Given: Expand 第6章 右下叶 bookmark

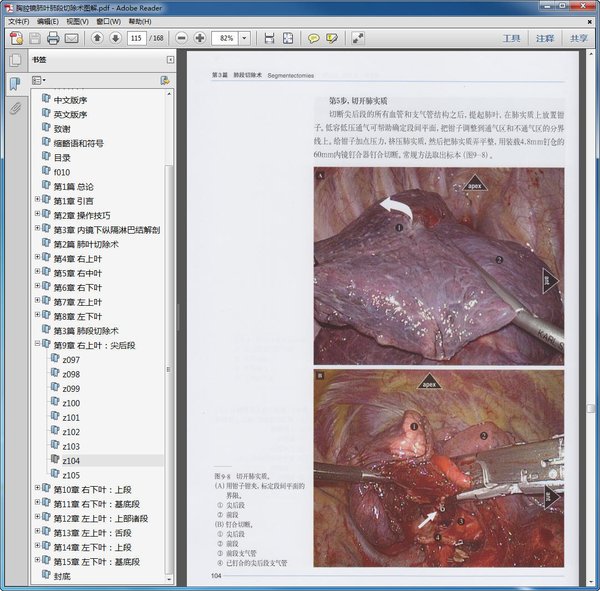Looking at the screenshot, I should point(38,286).
